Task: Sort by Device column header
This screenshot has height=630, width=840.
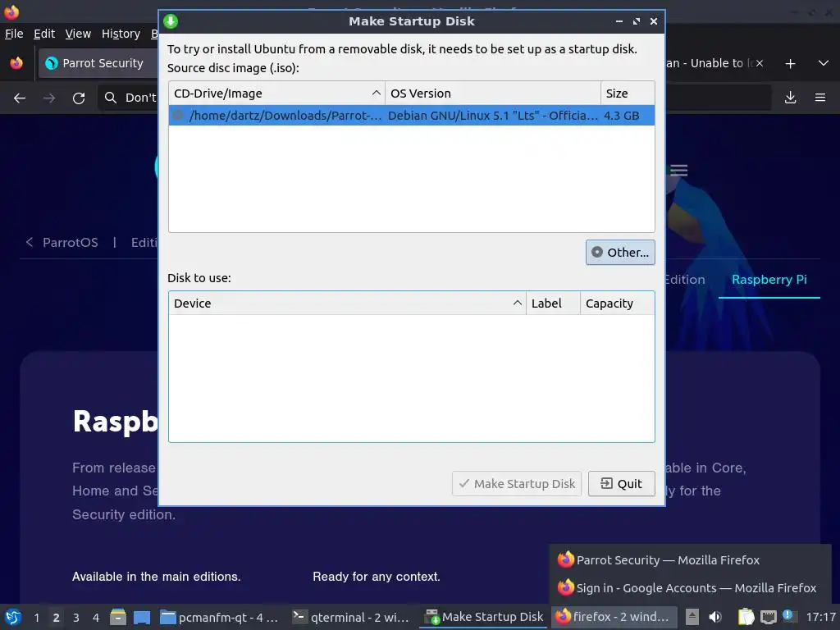Action: coord(348,304)
